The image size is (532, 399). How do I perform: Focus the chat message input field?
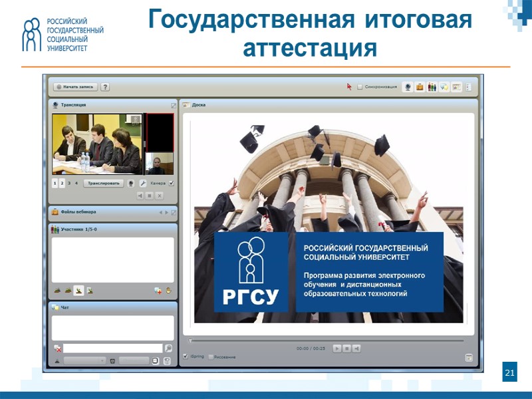(113, 348)
